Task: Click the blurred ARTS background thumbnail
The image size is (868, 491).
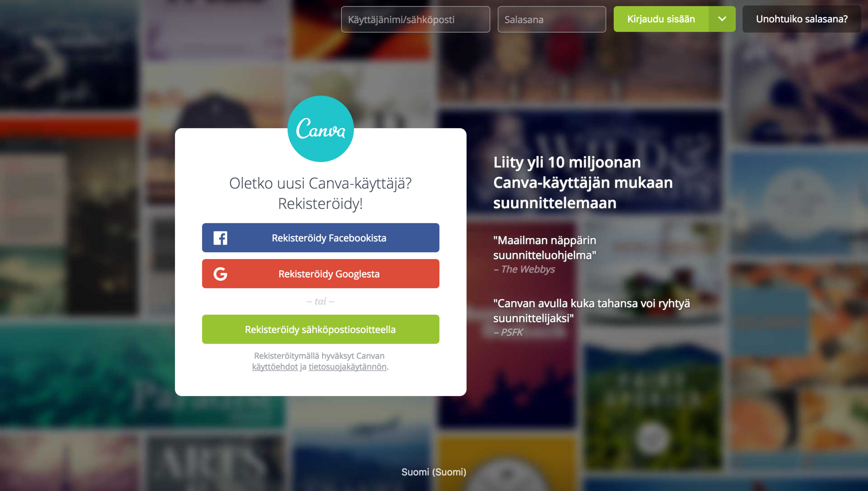Action: click(215, 462)
